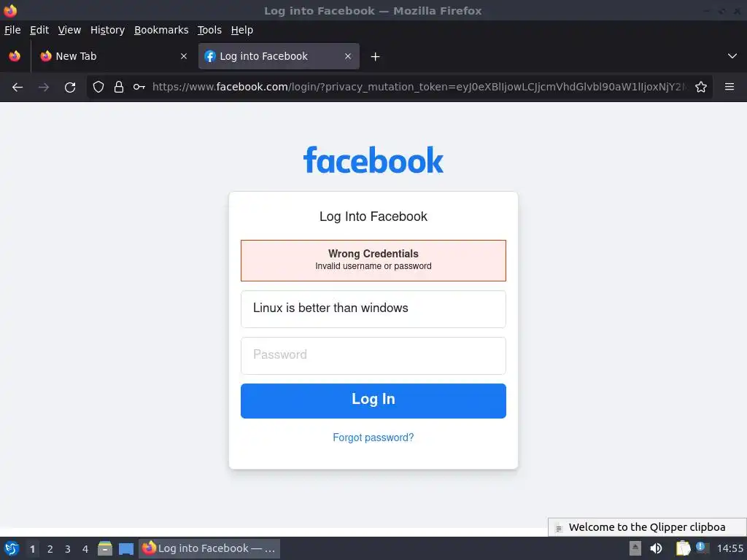
Task: Switch to workspace 1
Action: tap(32, 549)
